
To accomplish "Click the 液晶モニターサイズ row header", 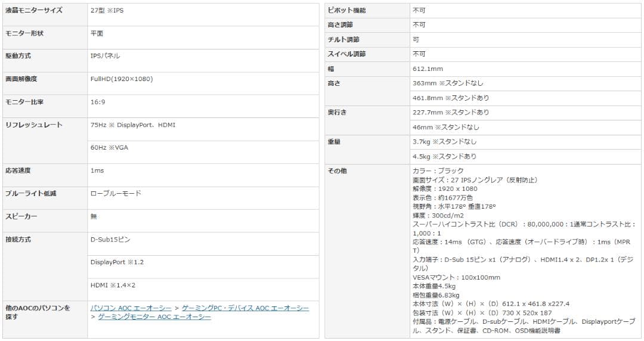I will pos(33,11).
